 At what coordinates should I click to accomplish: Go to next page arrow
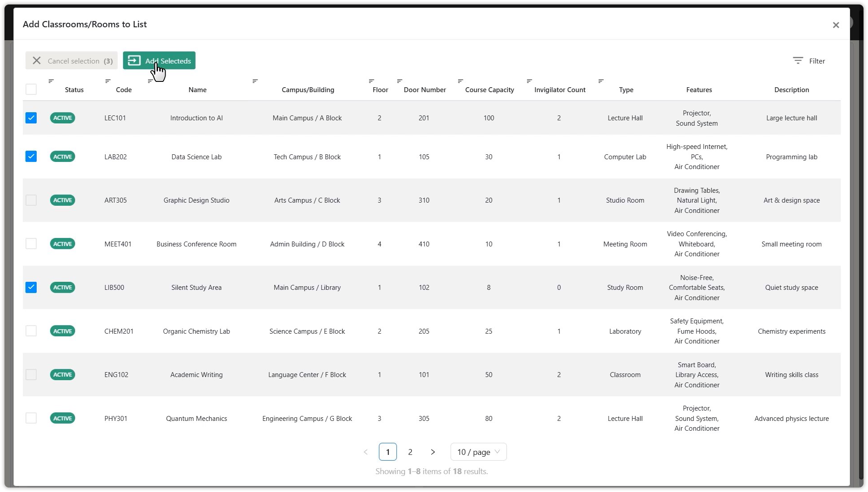433,452
